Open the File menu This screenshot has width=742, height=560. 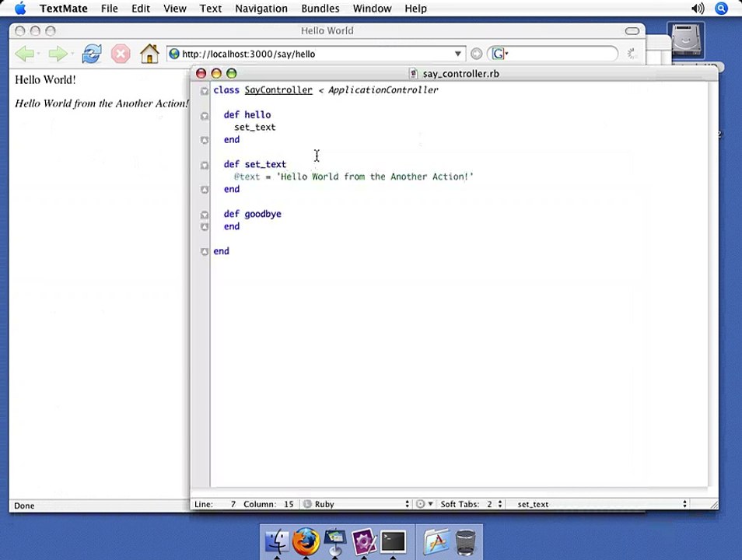(x=110, y=9)
